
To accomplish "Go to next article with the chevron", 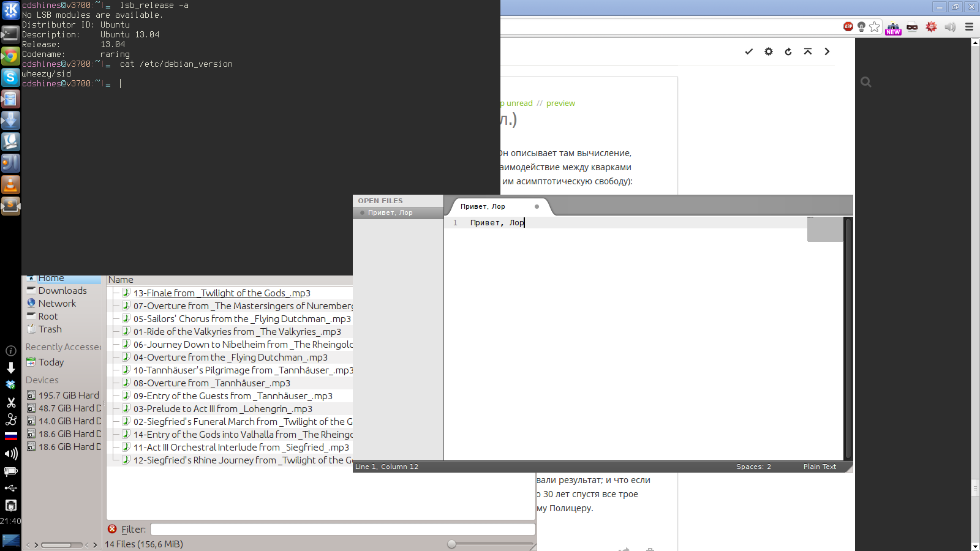I will coord(827,51).
